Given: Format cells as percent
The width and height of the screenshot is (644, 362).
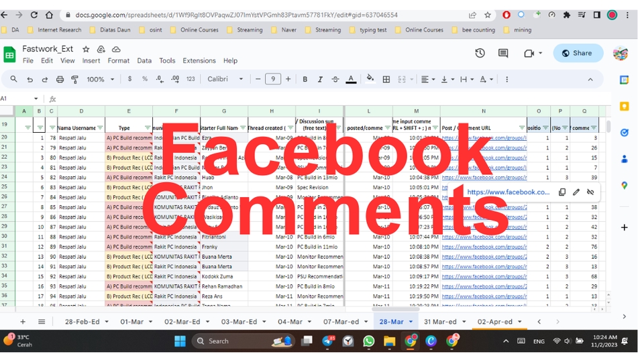Looking at the screenshot, I should (145, 79).
